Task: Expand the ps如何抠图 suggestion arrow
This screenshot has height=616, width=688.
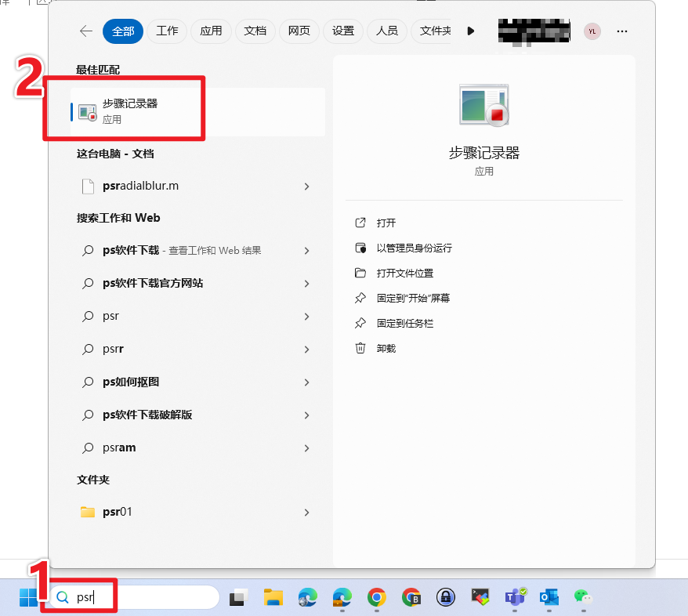Action: [x=306, y=382]
